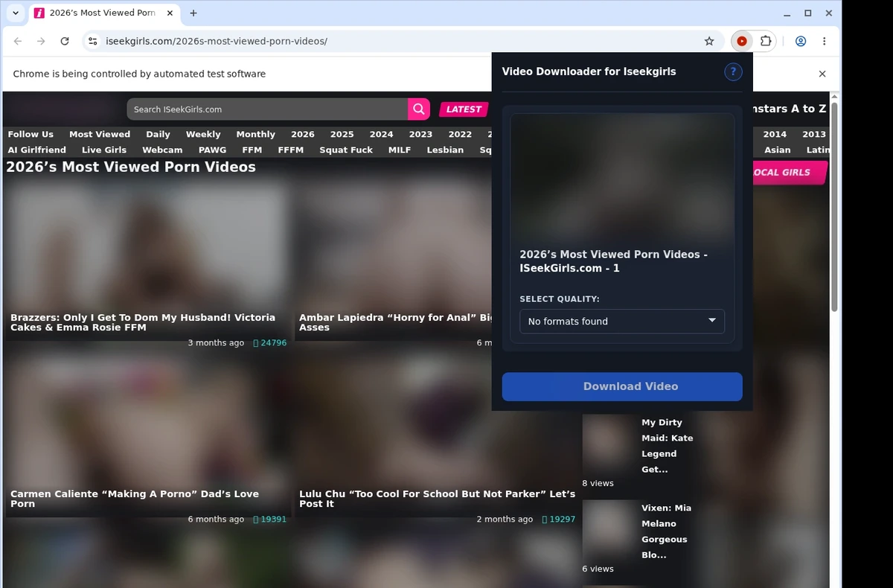Click the '2 months ago' timestamp
Image resolution: width=893 pixels, height=588 pixels.
click(x=505, y=520)
